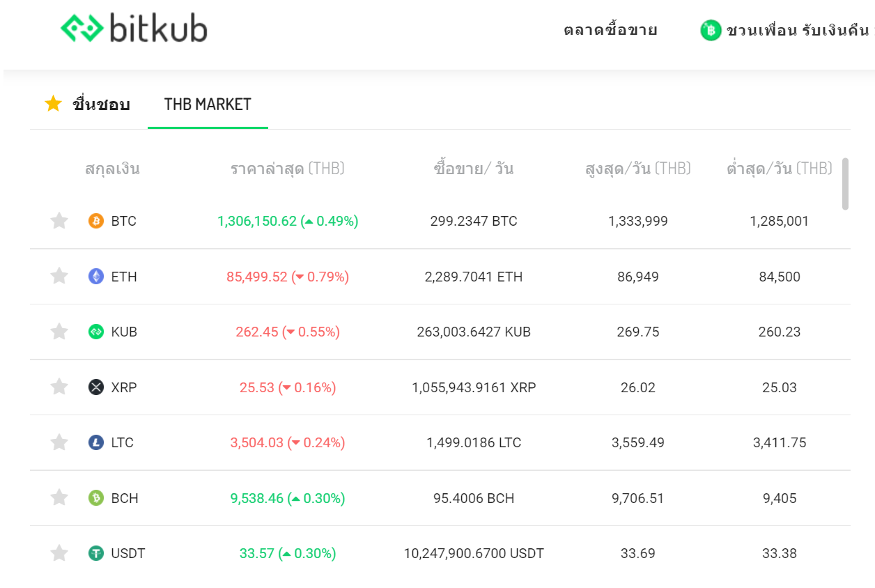Viewport: 875px width, 588px height.
Task: Click the Bitkub logo
Action: point(134,29)
